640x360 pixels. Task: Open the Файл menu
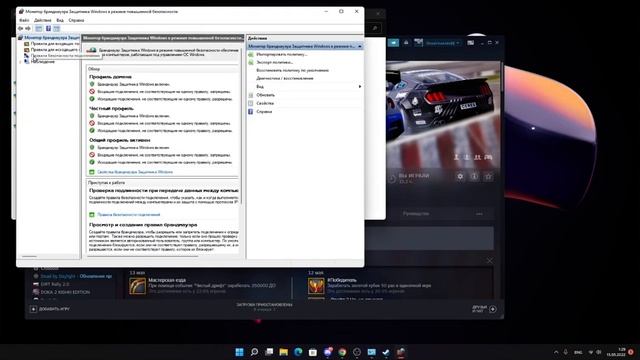[24, 20]
